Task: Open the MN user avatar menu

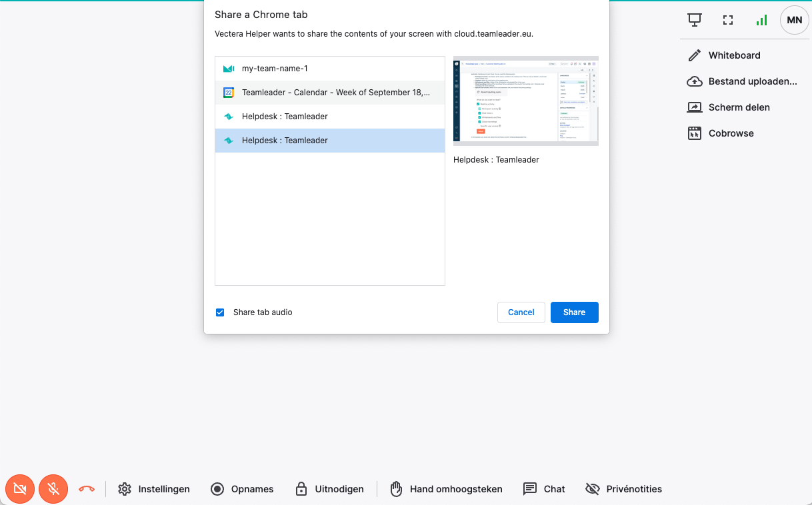Action: point(795,20)
